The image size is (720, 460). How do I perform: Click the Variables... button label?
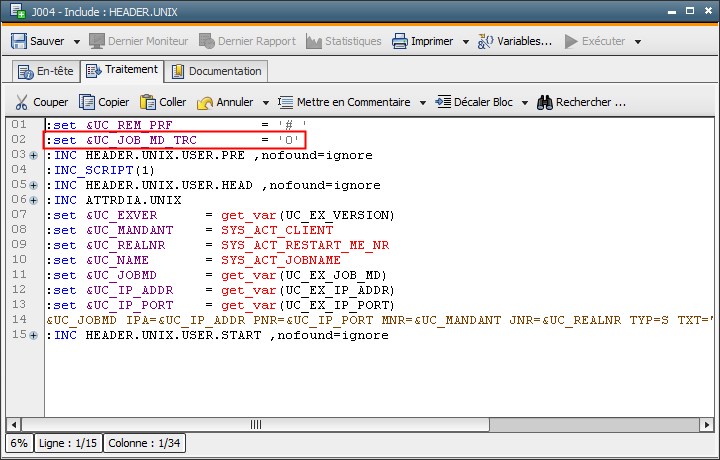point(524,41)
